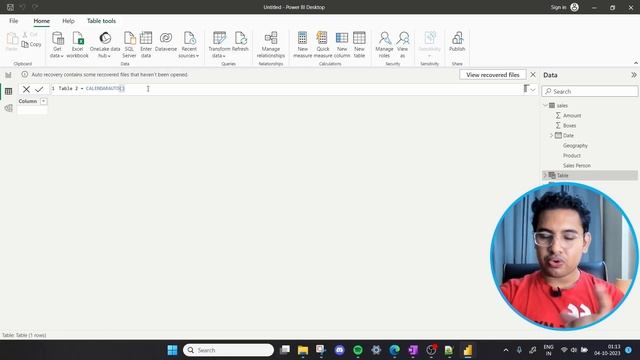This screenshot has width=640, height=360.
Task: Open Manage roles
Action: point(384,45)
